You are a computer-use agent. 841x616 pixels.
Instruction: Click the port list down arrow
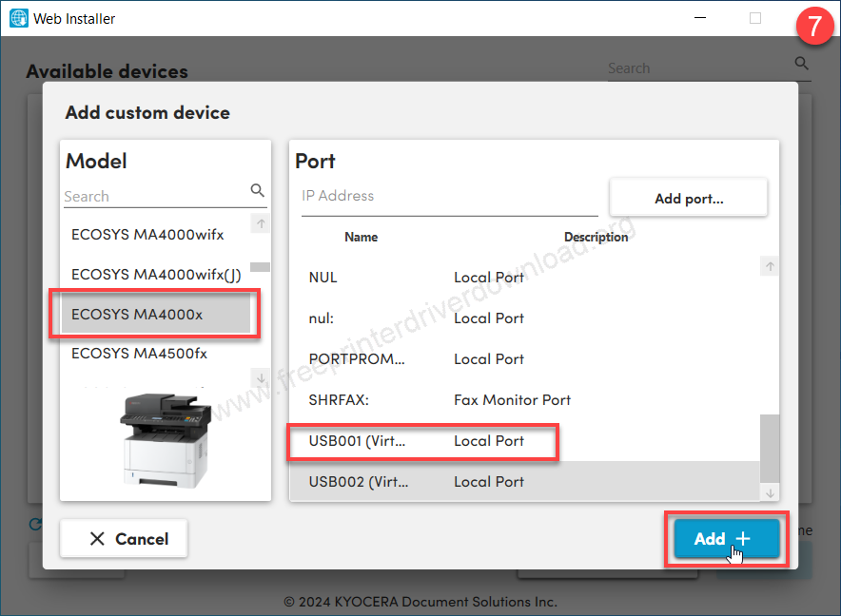tap(770, 493)
